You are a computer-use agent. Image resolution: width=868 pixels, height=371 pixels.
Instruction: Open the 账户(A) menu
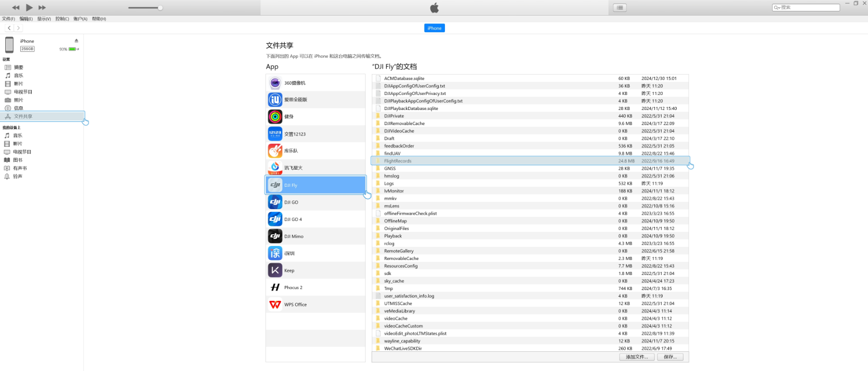[x=80, y=19]
